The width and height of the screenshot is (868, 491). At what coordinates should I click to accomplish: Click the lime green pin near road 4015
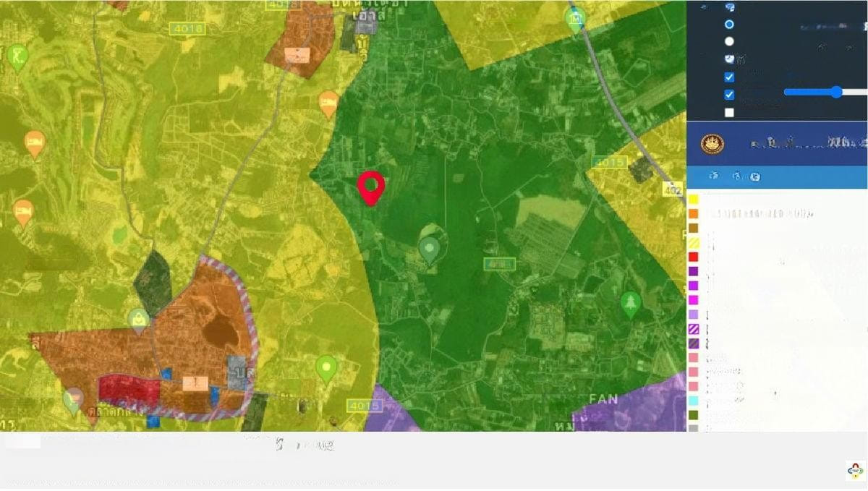point(327,368)
